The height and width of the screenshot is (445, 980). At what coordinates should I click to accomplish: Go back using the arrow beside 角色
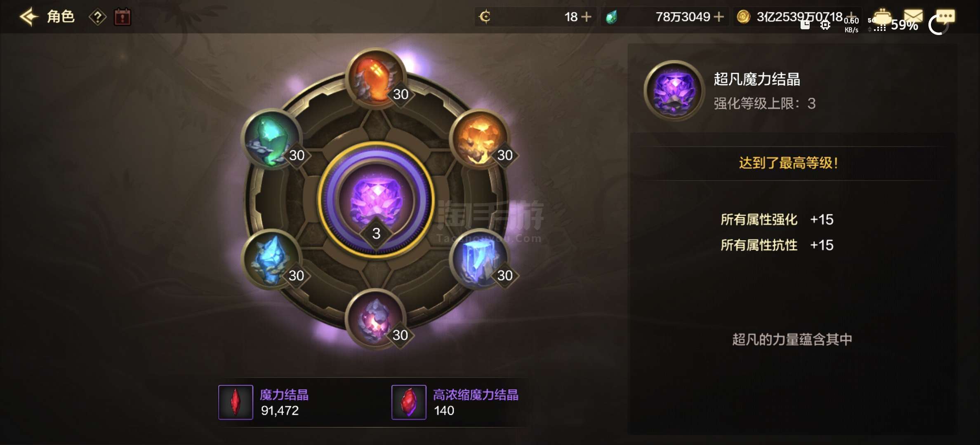(x=29, y=17)
